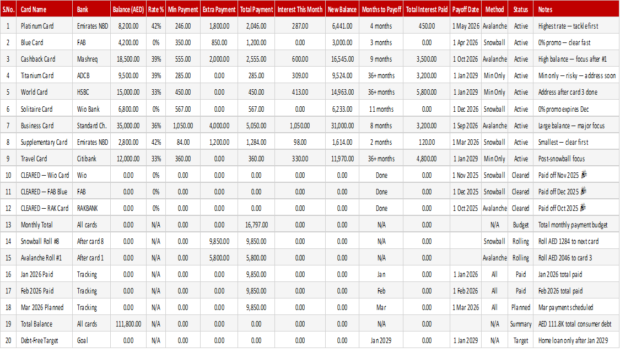
Task: Click the 'New Balance' header cell
Action: [342, 9]
